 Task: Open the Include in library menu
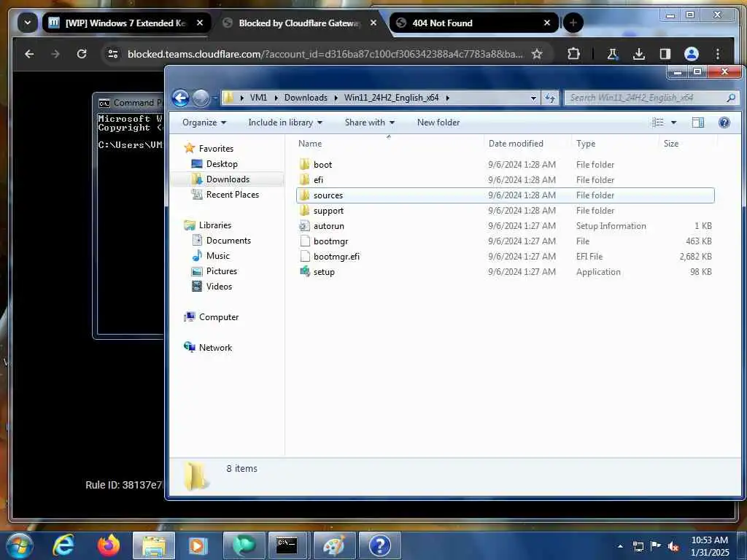(x=285, y=122)
